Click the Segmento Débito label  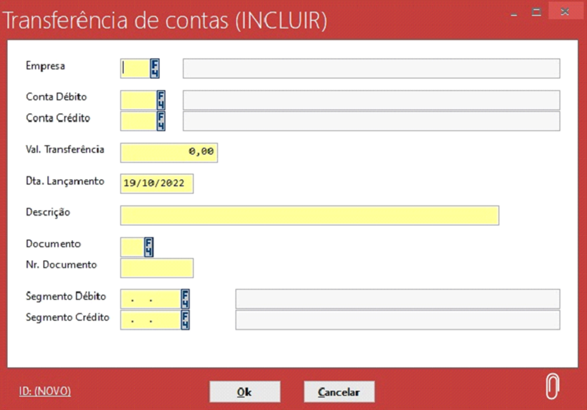coord(66,296)
